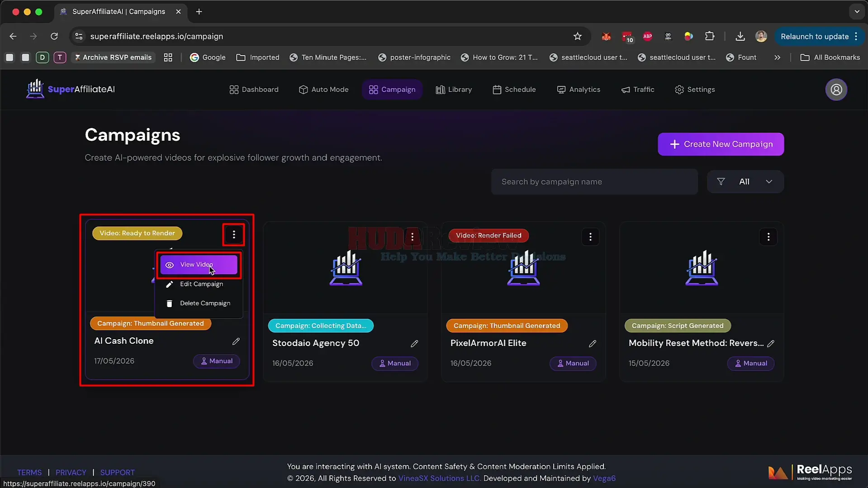Open the tab search dropdown arrow

coord(857,12)
